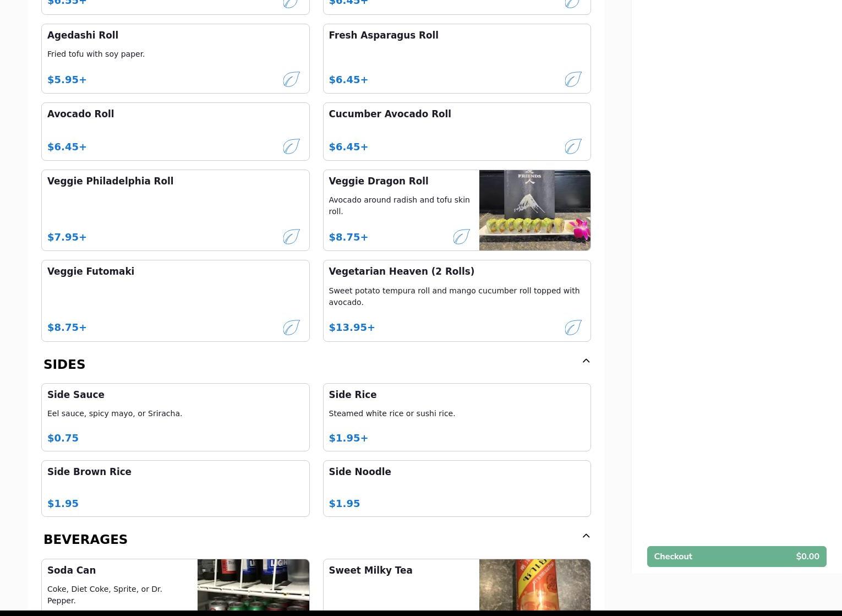
Task: Click the $13.95+ price on Vegetarian Heaven
Action: tap(352, 328)
